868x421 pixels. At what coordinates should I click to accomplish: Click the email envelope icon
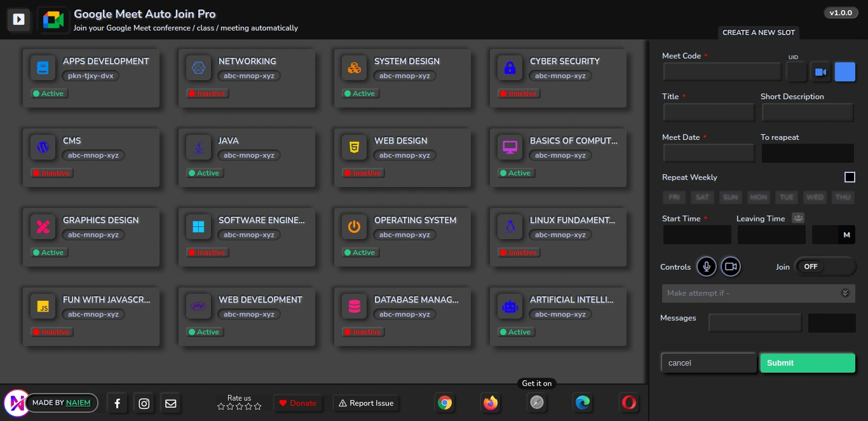[170, 403]
